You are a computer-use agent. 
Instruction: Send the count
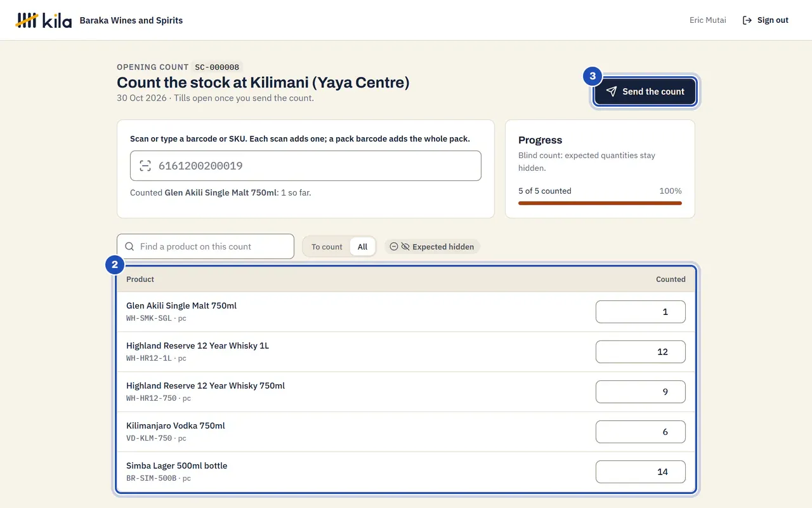pos(645,91)
